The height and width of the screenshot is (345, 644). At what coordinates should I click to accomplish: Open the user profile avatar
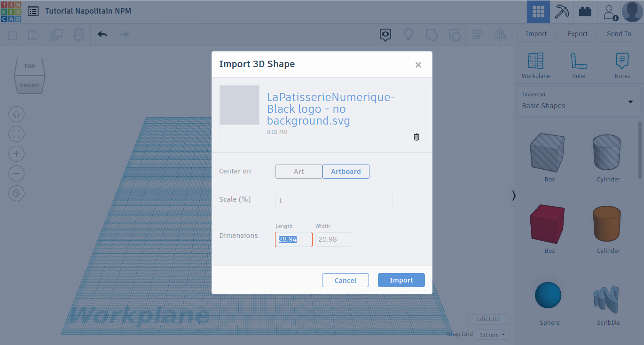coord(632,11)
